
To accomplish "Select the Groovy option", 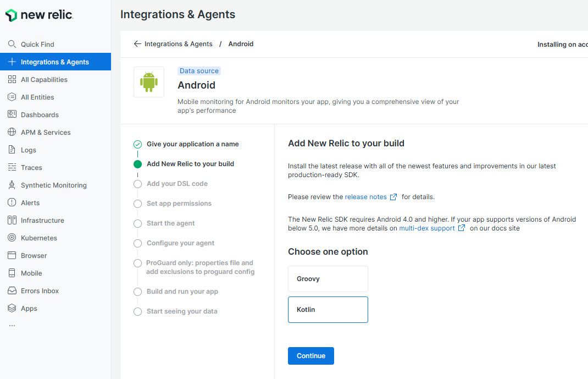I will tap(328, 279).
